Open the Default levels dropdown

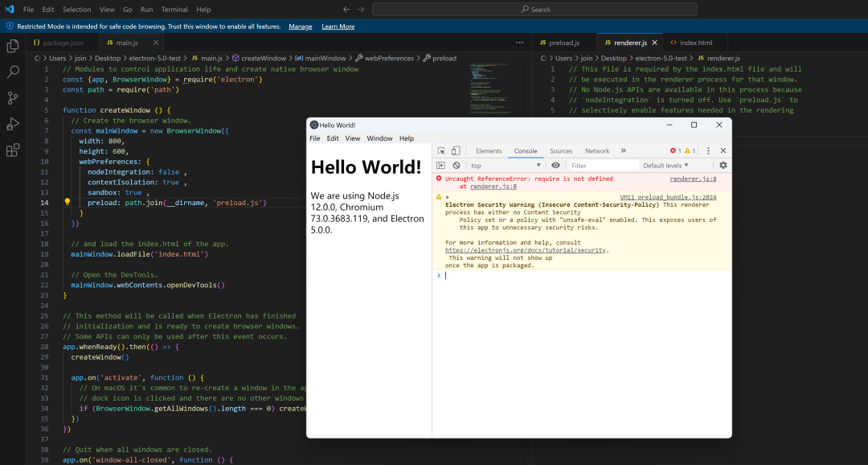[666, 165]
